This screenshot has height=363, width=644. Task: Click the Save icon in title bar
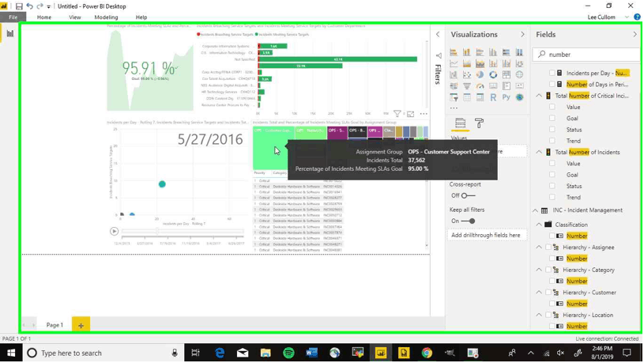click(x=19, y=6)
